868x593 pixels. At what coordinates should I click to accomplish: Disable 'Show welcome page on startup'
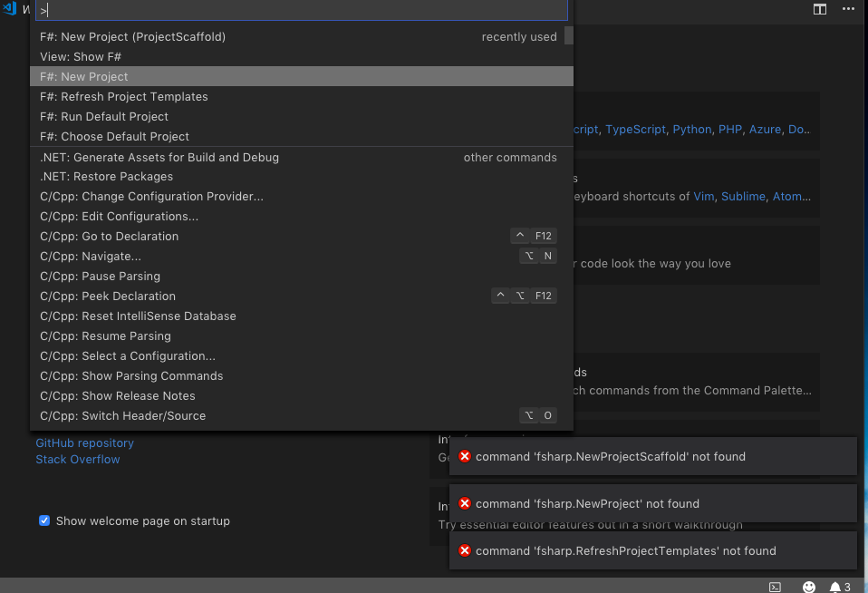pyautogui.click(x=44, y=520)
